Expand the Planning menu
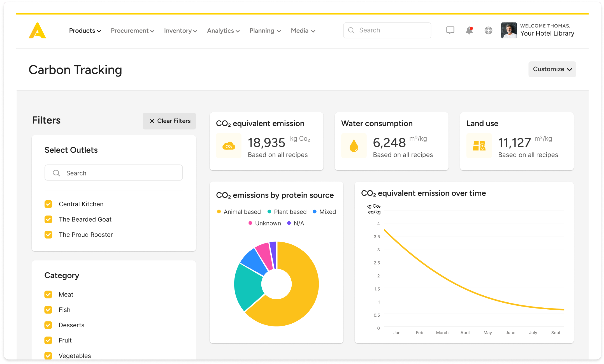The image size is (604, 364). tap(265, 31)
